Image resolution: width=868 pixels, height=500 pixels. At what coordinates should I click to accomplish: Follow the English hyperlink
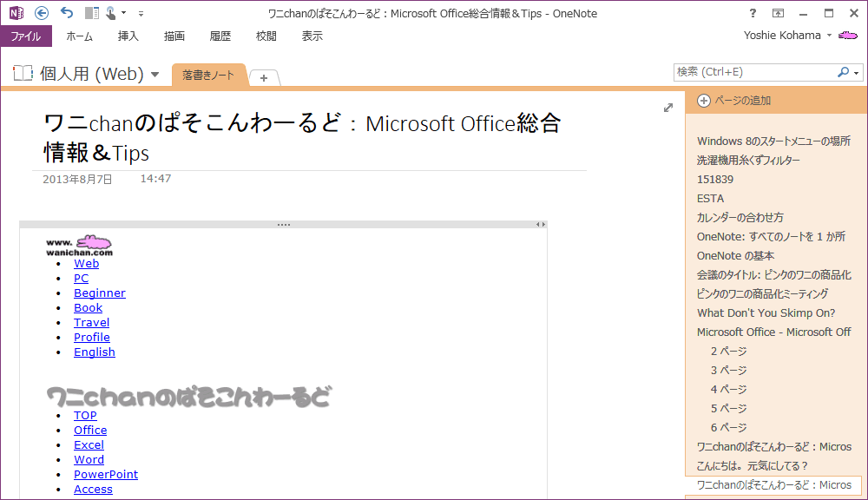click(x=94, y=352)
